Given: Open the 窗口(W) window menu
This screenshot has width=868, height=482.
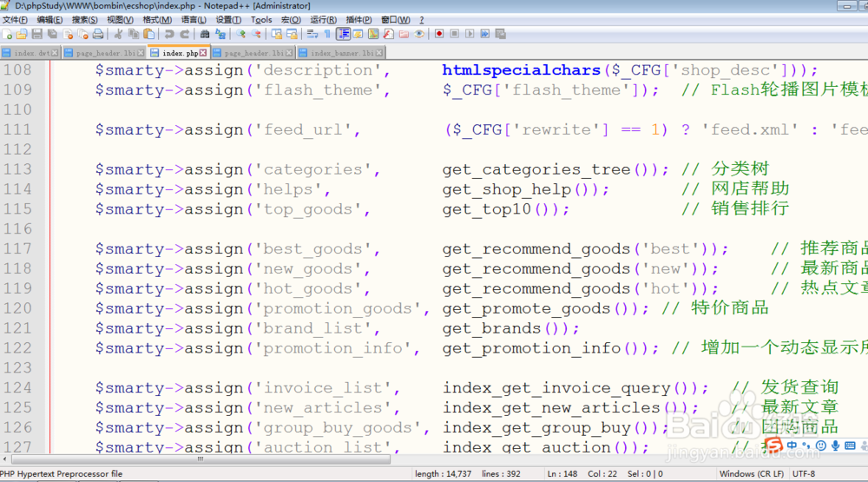Looking at the screenshot, I should [395, 20].
